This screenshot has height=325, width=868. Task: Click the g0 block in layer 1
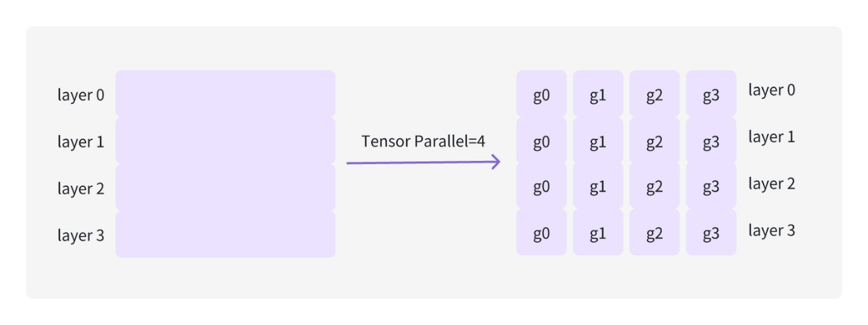tap(541, 140)
